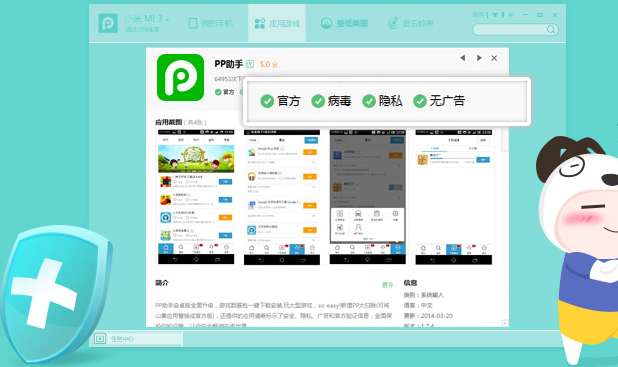Click the 应用截图 section heading
This screenshot has height=367, width=618.
tap(169, 122)
